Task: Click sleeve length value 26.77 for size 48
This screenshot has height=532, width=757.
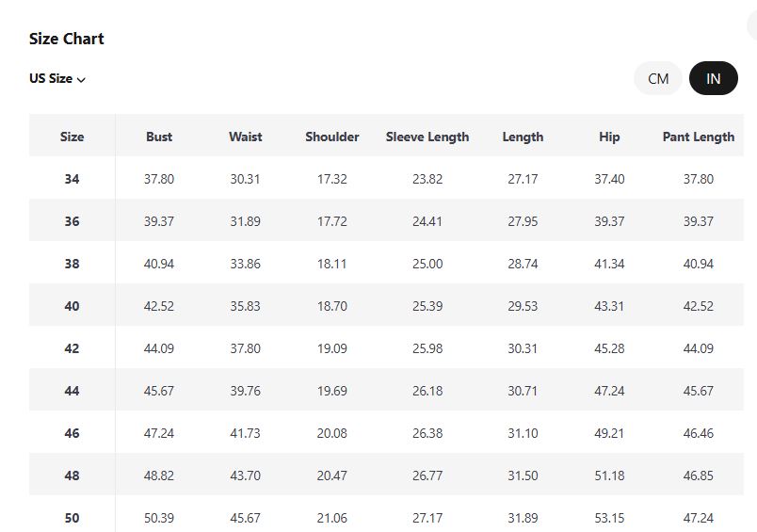Action: tap(427, 476)
